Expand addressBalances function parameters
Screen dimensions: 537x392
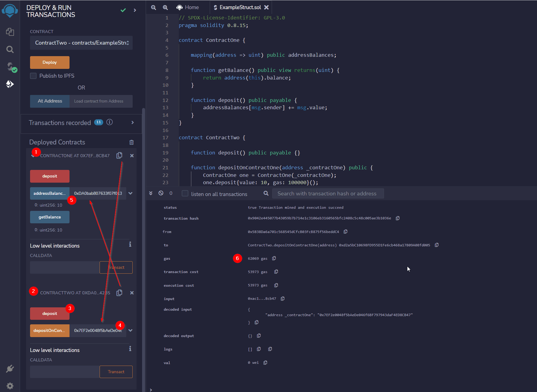tap(130, 193)
